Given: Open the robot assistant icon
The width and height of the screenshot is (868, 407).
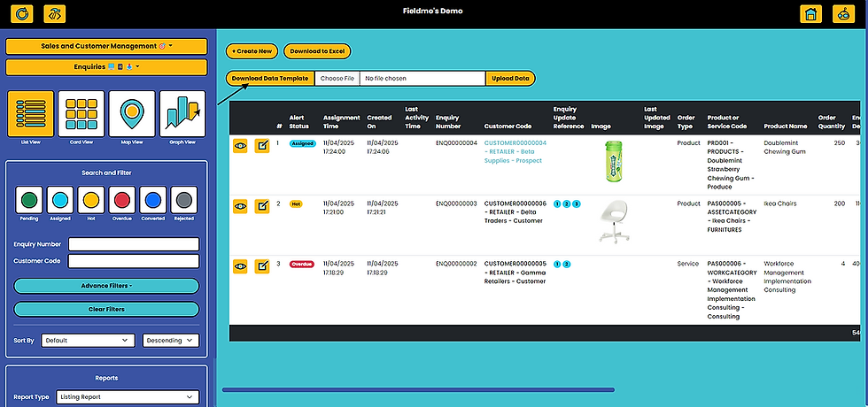Looking at the screenshot, I should coord(843,14).
